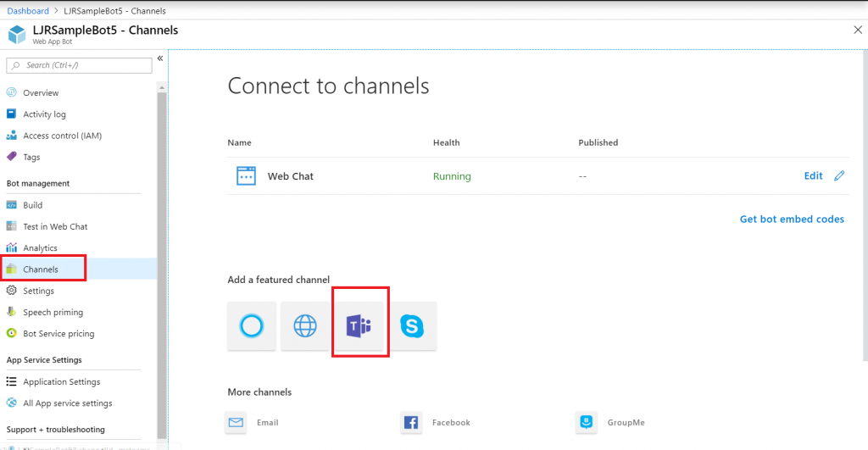The image size is (868, 450).
Task: Click the Overview sidebar icon
Action: pyautogui.click(x=12, y=92)
